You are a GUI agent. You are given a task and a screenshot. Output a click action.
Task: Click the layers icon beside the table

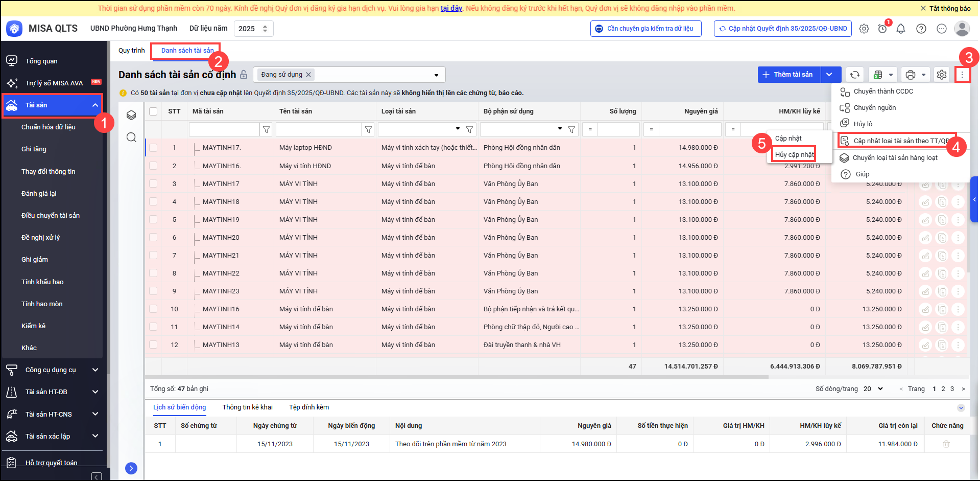tap(131, 115)
